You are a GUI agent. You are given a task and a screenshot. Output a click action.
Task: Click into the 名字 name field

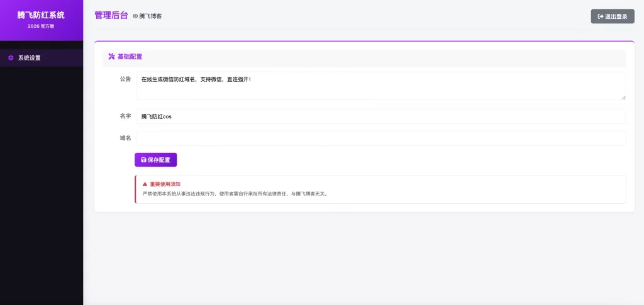coord(381,116)
